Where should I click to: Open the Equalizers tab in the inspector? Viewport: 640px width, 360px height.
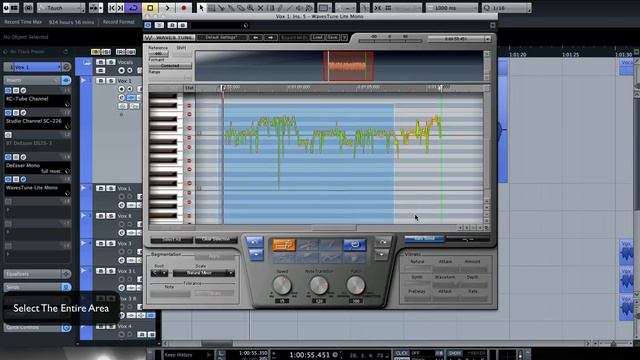tap(32, 274)
